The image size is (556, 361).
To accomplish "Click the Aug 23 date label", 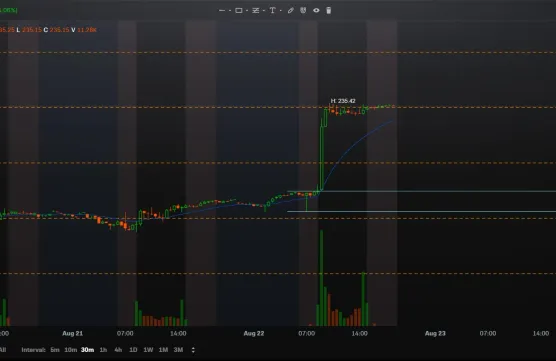I will (435, 333).
